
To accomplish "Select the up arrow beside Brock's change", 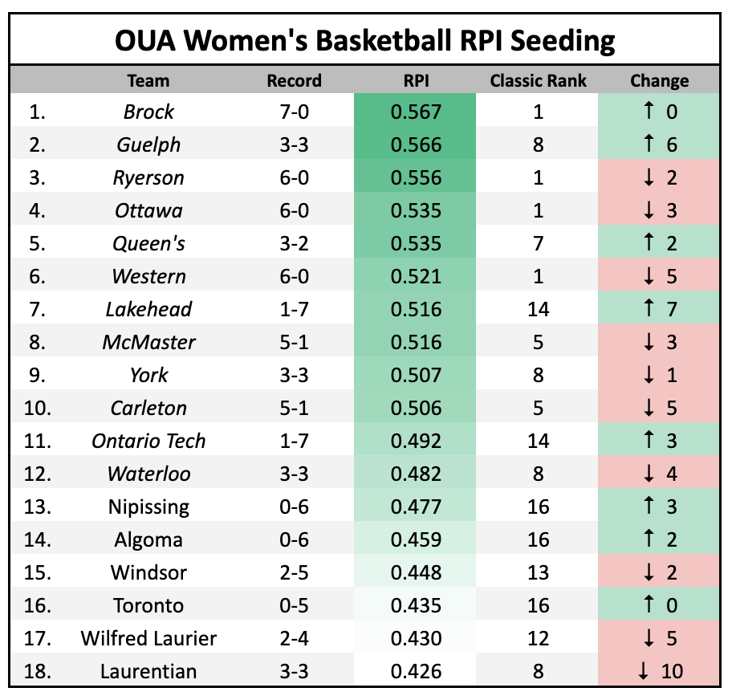I will (648, 112).
